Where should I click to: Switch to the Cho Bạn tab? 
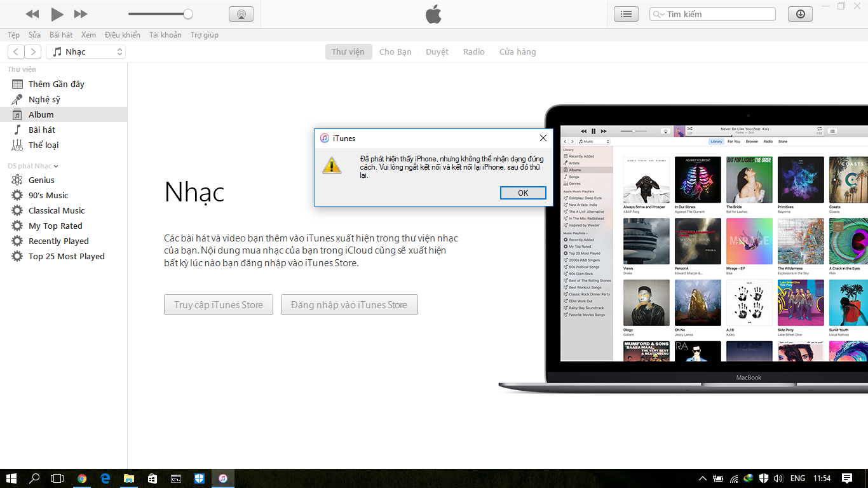[x=395, y=52]
